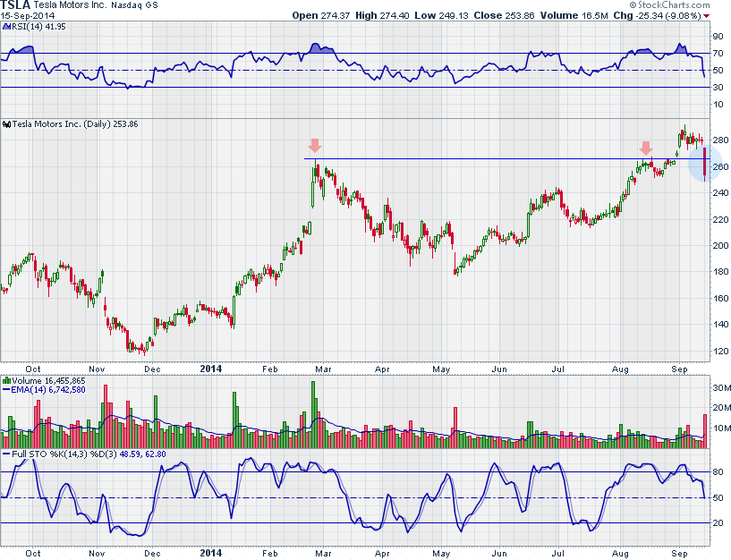
Task: Click the 30 level on RSI axis
Action: coord(718,87)
